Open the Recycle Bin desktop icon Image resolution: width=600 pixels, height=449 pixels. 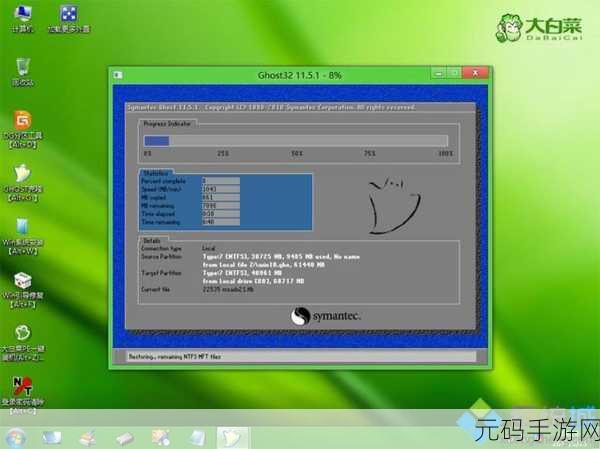[x=23, y=72]
